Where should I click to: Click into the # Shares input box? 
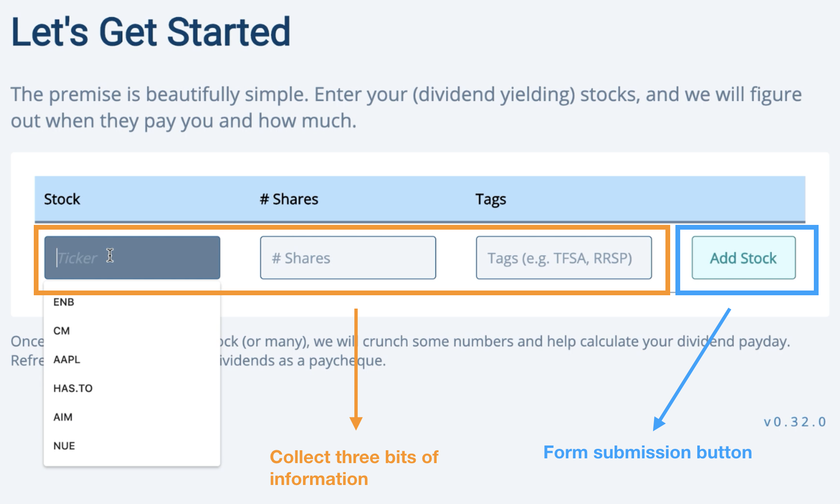[348, 258]
